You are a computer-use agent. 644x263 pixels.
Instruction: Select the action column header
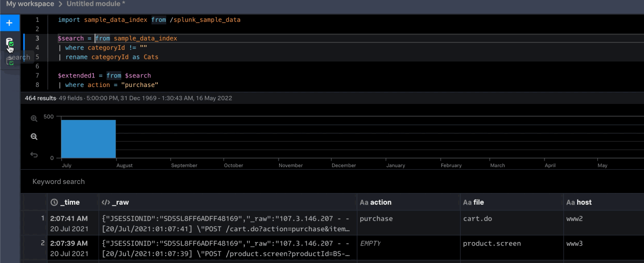click(x=381, y=202)
